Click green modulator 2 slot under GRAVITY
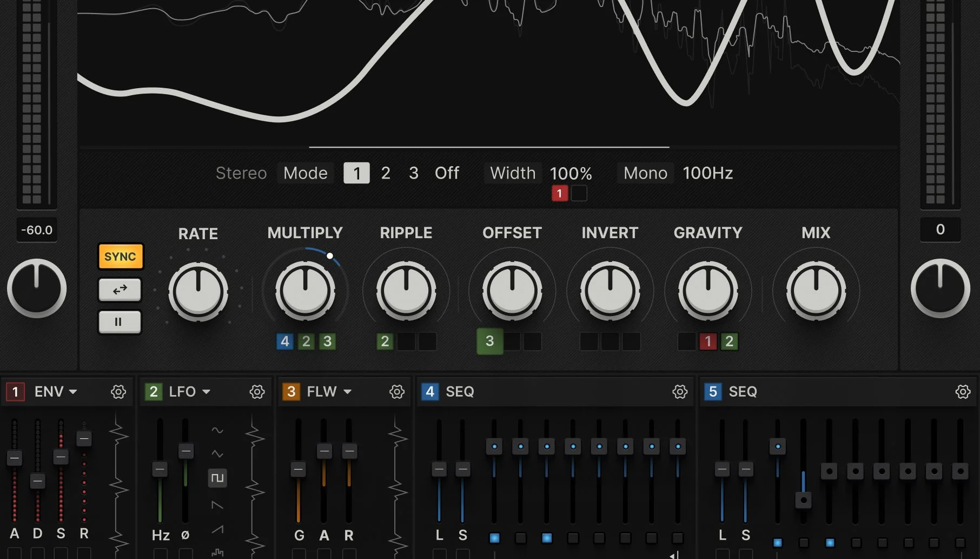The width and height of the screenshot is (980, 559). pyautogui.click(x=729, y=341)
